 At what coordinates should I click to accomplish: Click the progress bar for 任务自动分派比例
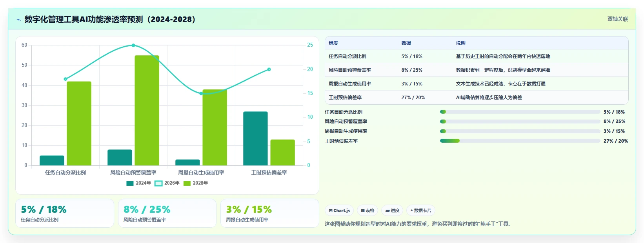(x=520, y=112)
